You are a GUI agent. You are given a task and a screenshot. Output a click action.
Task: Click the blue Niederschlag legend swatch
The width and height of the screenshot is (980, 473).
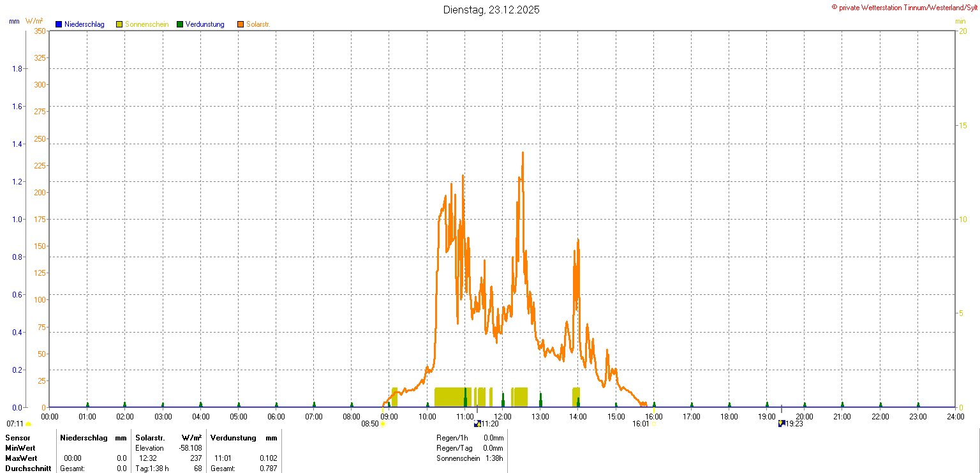point(59,24)
